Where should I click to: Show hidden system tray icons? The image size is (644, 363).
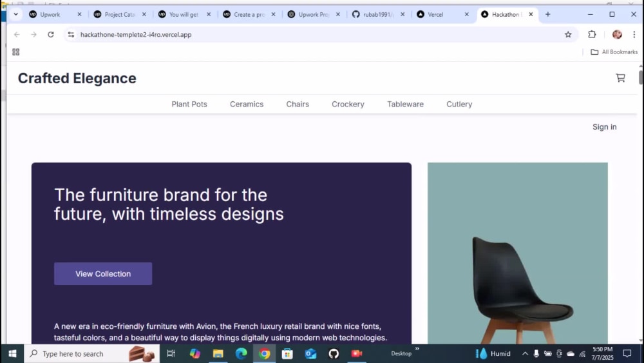[x=525, y=353]
